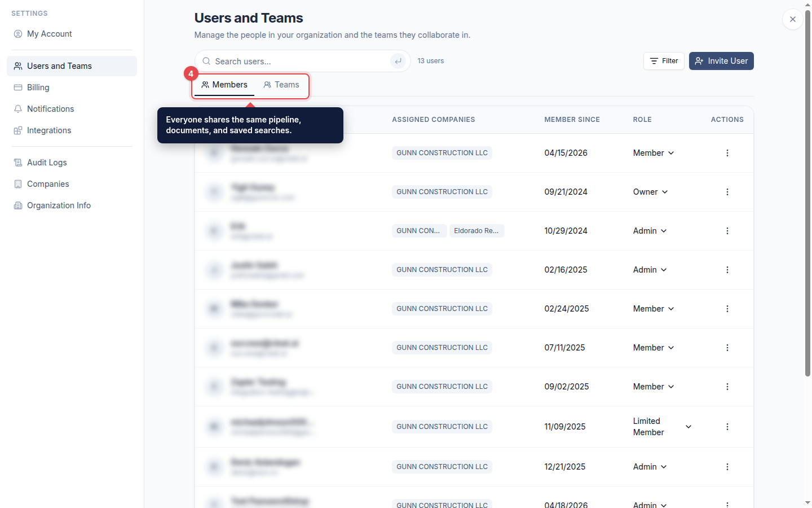Expand the Limited Member role dropdown
The width and height of the screenshot is (812, 508).
(x=663, y=427)
